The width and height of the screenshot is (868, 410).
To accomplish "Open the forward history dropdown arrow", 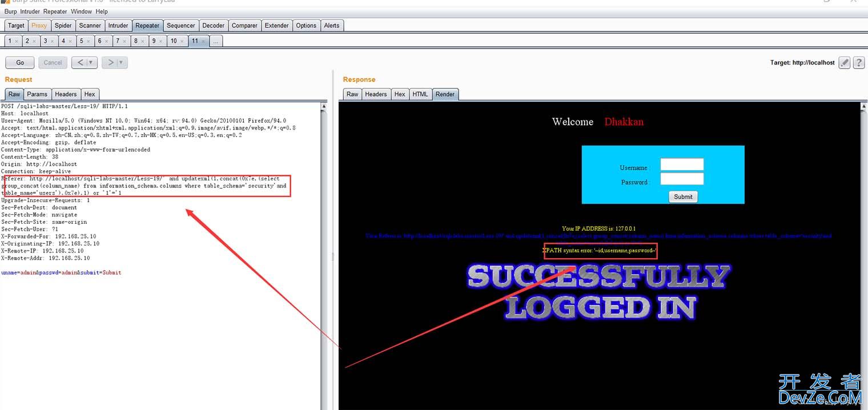I will 122,62.
